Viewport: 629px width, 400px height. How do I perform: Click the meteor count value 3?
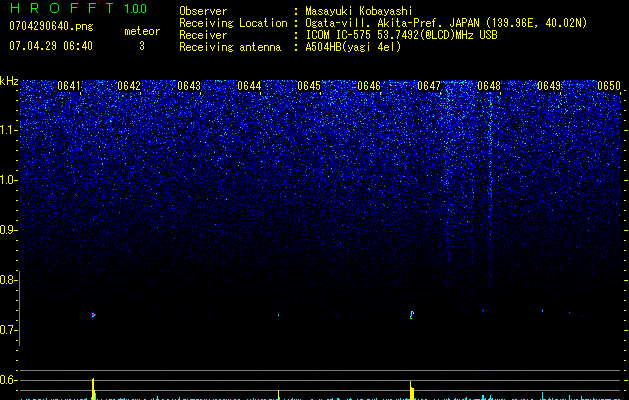[x=142, y=46]
